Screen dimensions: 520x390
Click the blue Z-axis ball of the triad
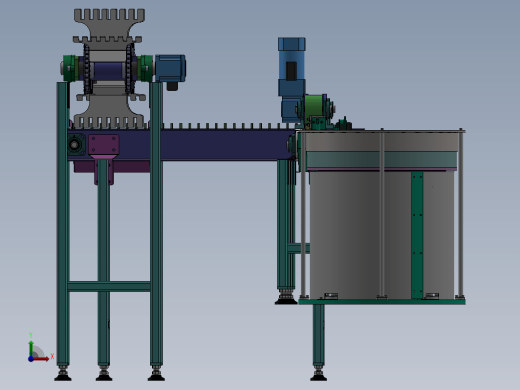click(31, 359)
